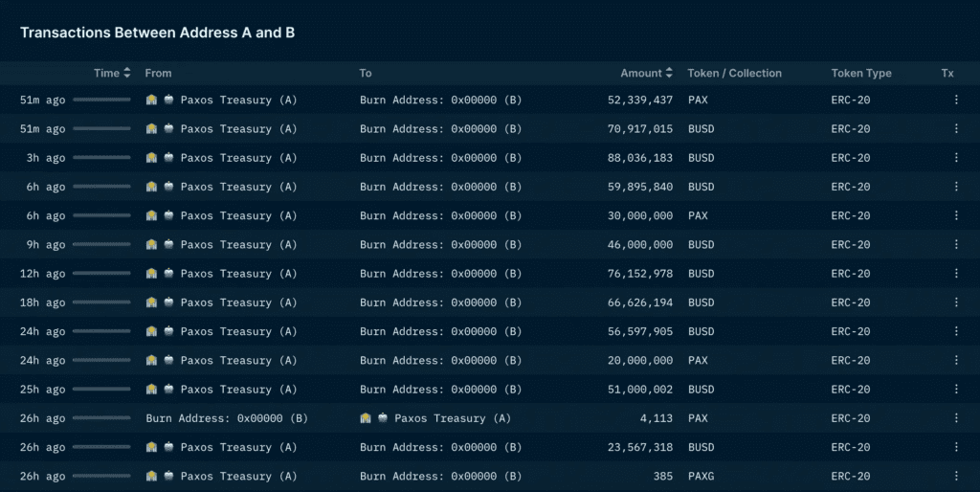Viewport: 980px width, 492px height.
Task: Open the three-dot menu for the 70,917,015 BUSD row
Action: pos(956,128)
